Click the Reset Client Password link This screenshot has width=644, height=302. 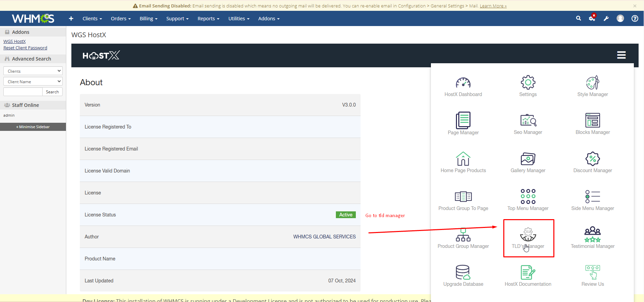[x=25, y=48]
